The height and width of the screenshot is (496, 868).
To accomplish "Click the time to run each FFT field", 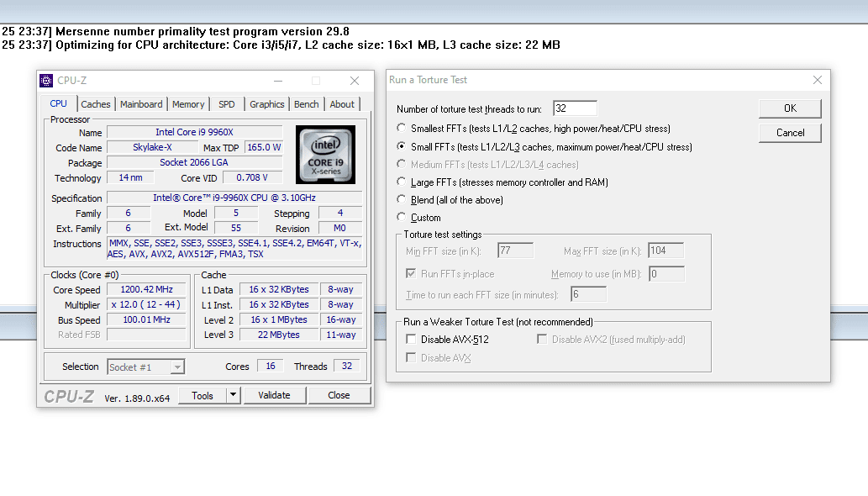I will point(588,294).
